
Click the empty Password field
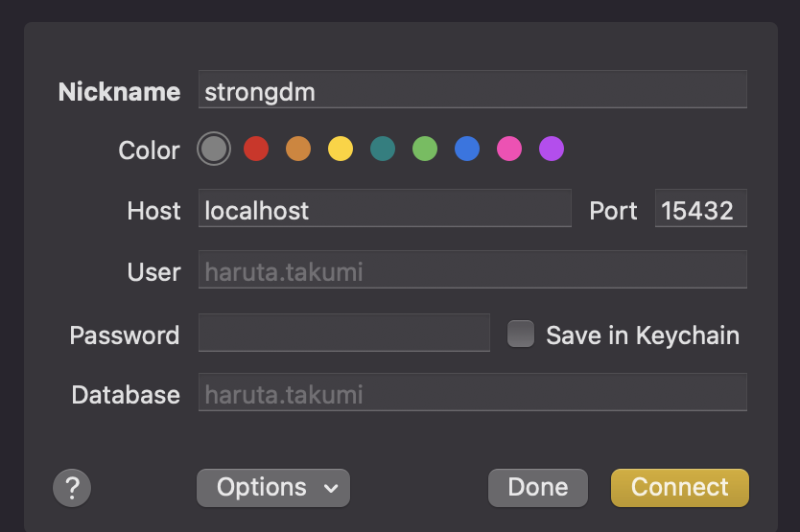[343, 333]
